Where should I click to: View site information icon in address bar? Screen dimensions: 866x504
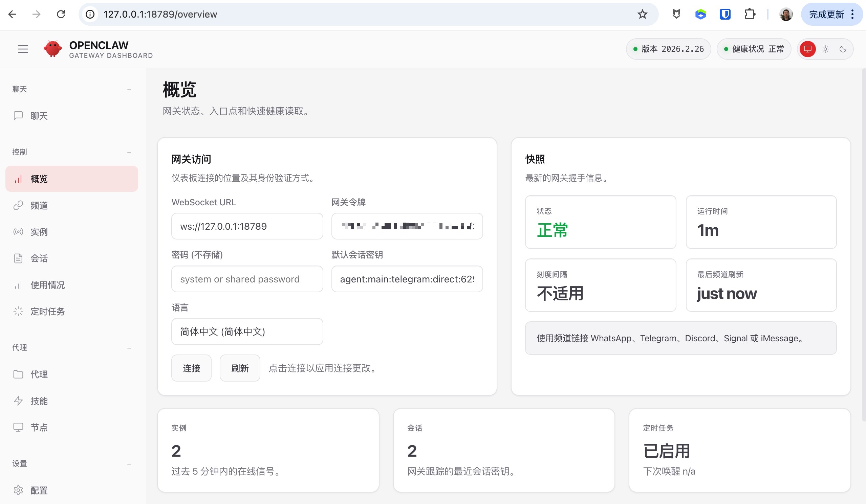pyautogui.click(x=90, y=15)
